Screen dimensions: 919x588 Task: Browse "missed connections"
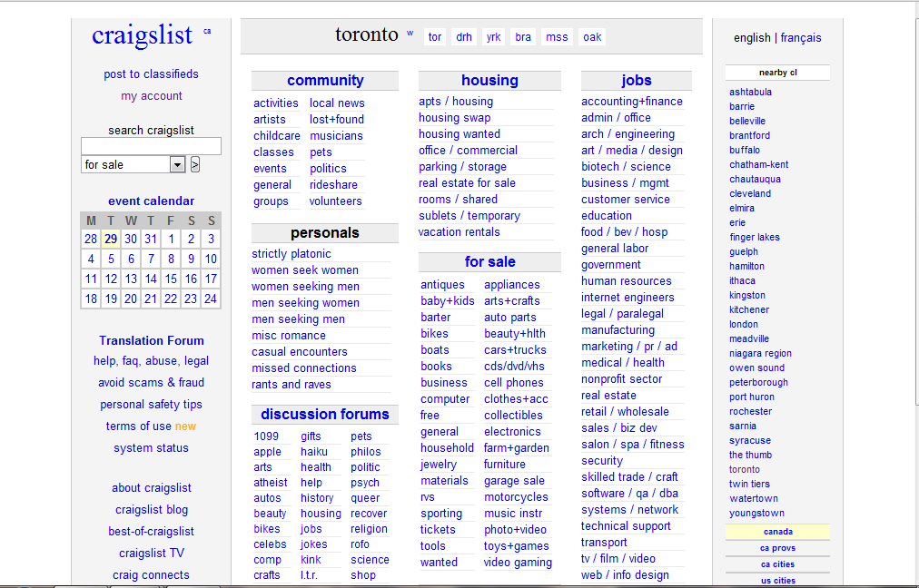pyautogui.click(x=304, y=367)
